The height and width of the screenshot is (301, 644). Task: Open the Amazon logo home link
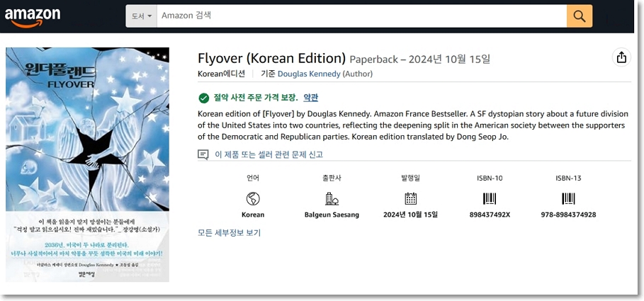click(x=33, y=17)
